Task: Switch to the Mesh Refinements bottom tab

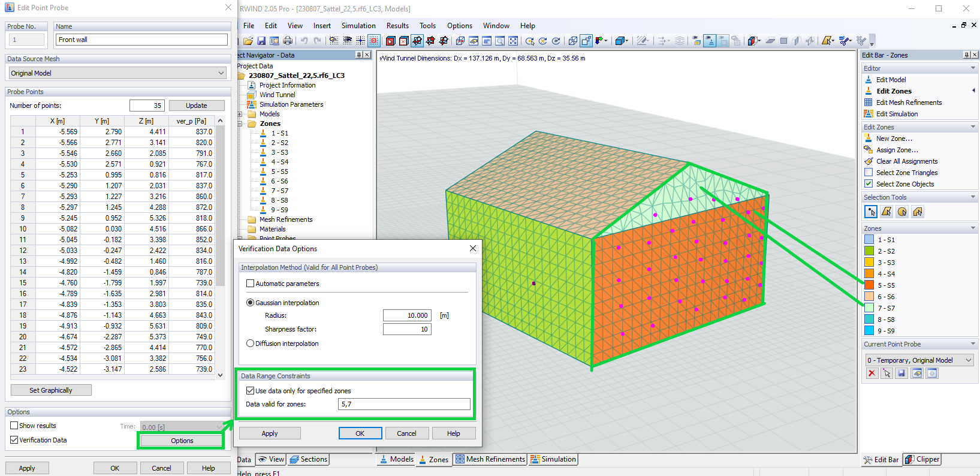Action: tap(490, 459)
